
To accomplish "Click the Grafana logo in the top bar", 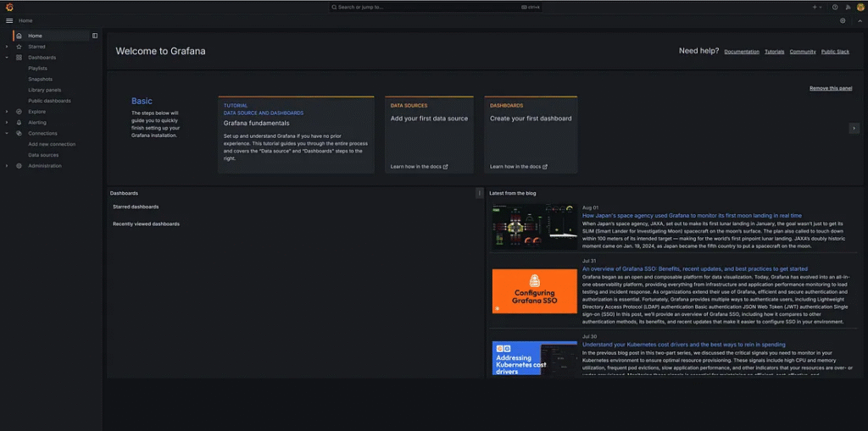I will (9, 7).
